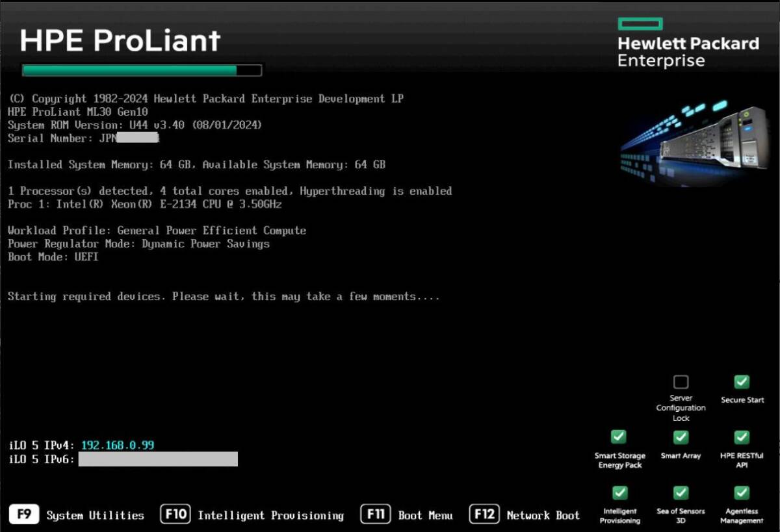Click the "Agentless Management" label text

coord(742,516)
